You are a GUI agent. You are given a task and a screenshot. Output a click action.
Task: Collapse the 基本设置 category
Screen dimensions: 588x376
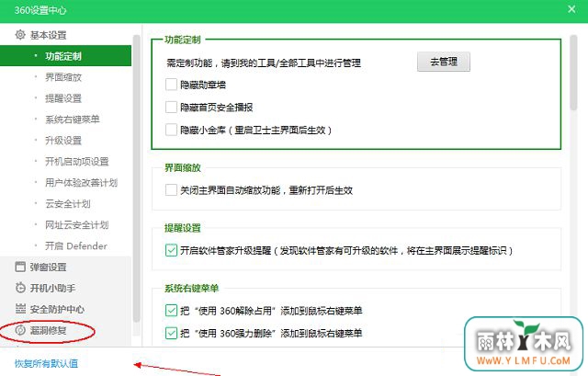pos(48,35)
